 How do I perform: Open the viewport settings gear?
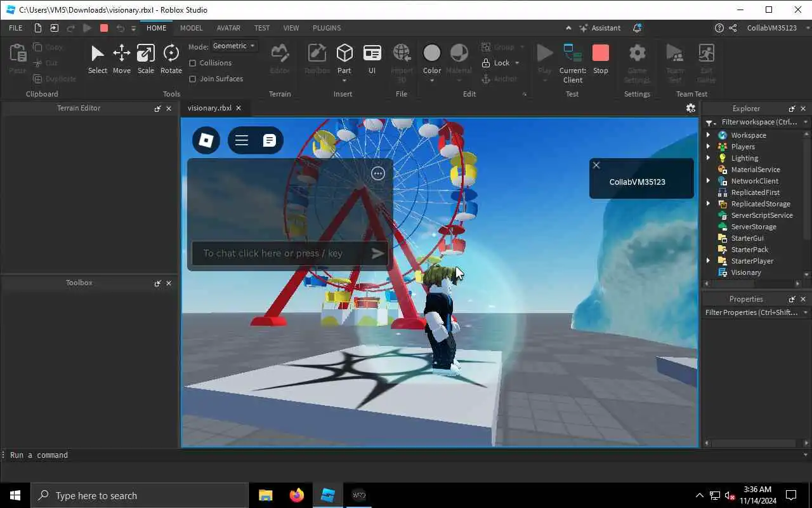point(691,108)
